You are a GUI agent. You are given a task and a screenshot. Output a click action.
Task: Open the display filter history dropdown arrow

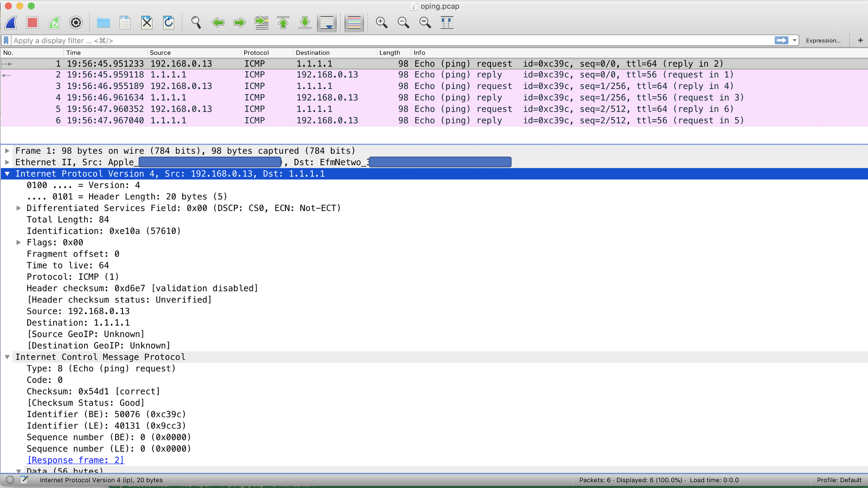tap(795, 40)
